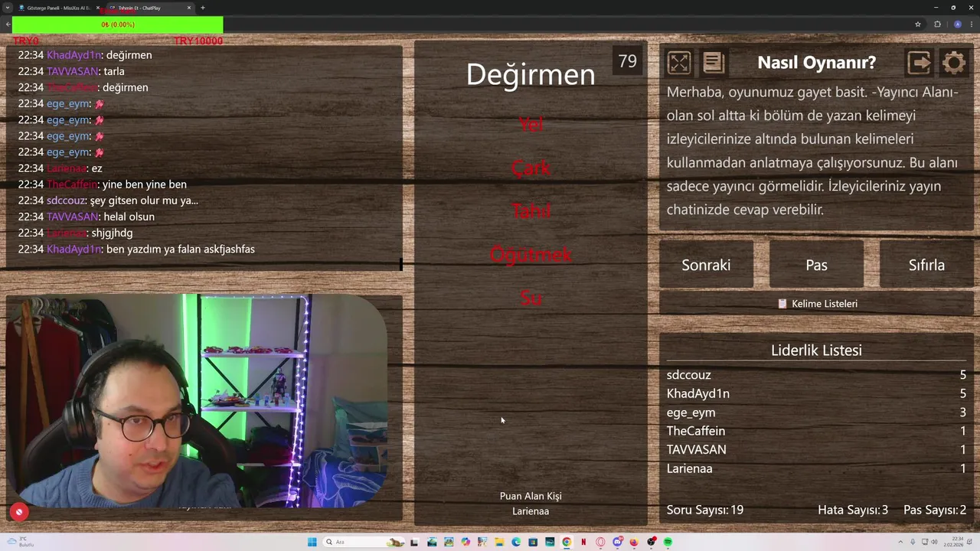Open Firefox from the taskbar
Screen dimensions: 980x551
click(634, 542)
